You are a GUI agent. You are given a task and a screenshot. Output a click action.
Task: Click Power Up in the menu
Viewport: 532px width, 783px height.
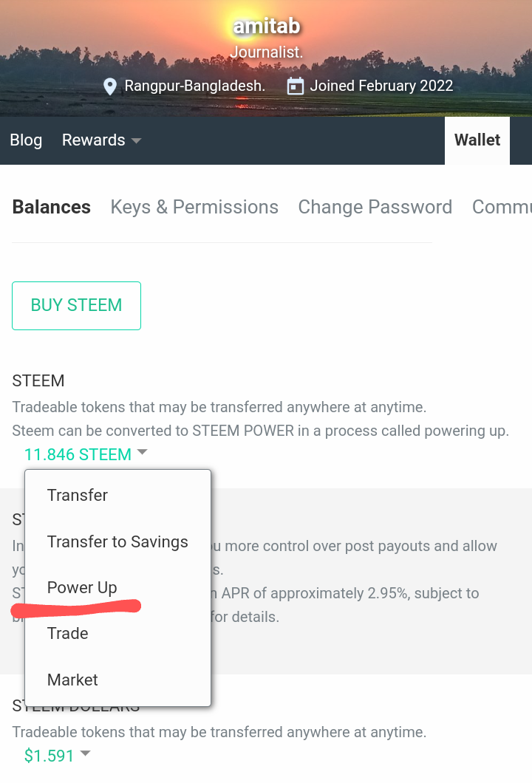coord(82,588)
